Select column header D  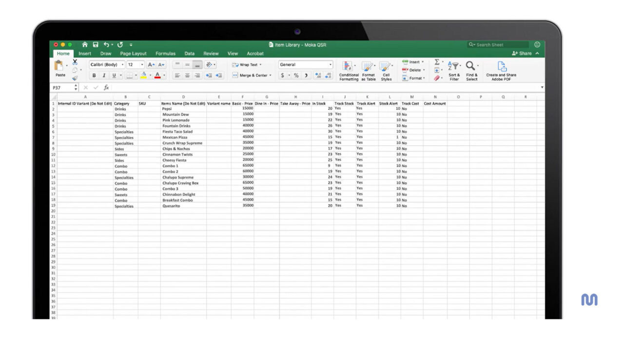(x=183, y=97)
